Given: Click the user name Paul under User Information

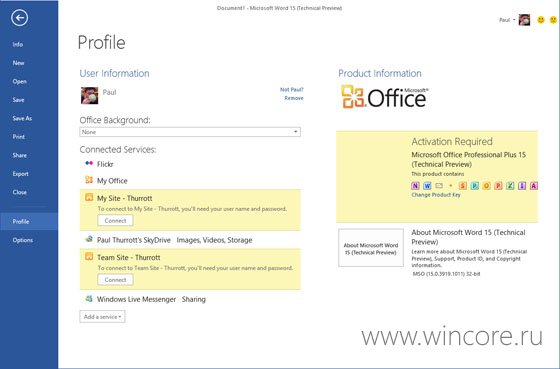Looking at the screenshot, I should (109, 92).
